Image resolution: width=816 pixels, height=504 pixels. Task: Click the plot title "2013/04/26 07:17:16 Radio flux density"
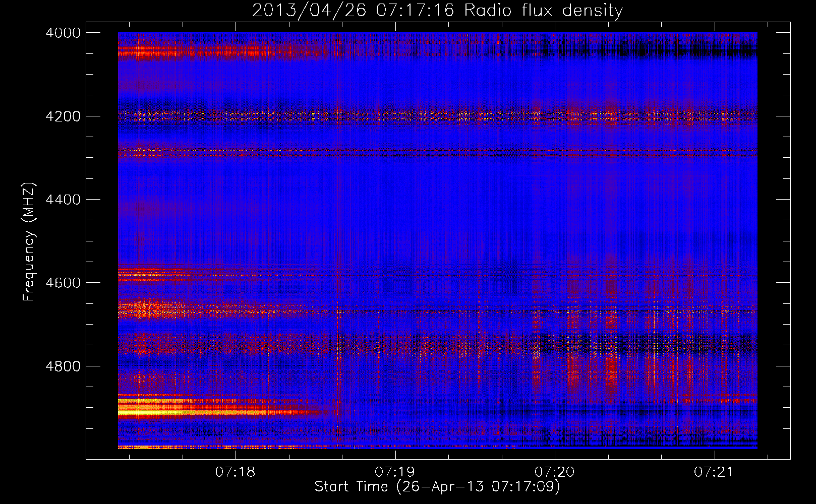coord(437,10)
